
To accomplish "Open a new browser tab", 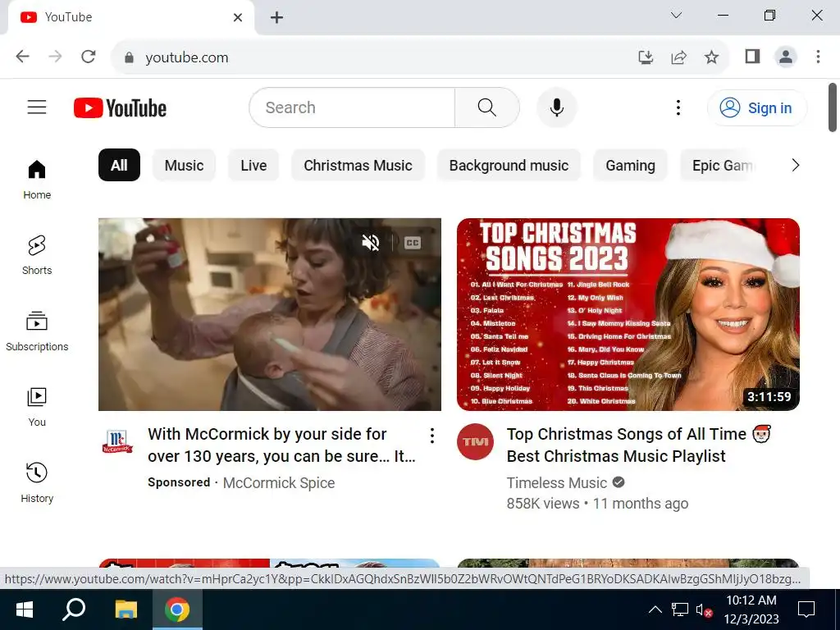I will point(276,18).
